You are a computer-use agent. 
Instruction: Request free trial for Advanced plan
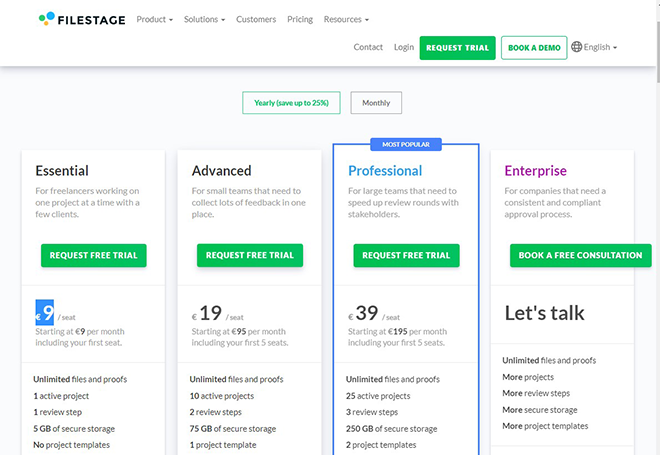click(x=250, y=255)
